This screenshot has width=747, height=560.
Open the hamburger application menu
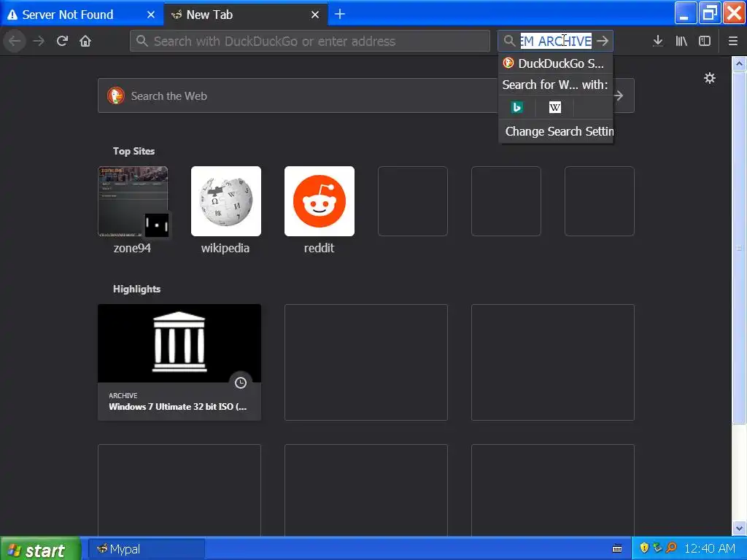click(x=732, y=41)
